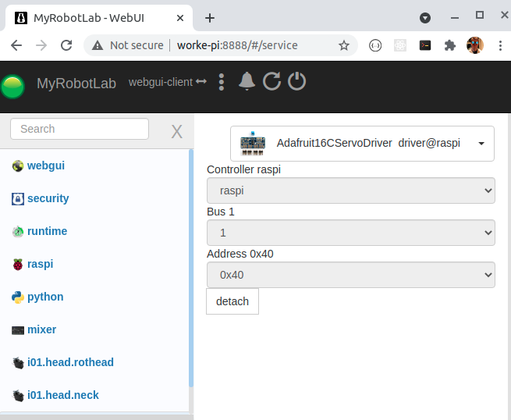Expand the Adafruit16CServoDriver service selector

click(362, 144)
